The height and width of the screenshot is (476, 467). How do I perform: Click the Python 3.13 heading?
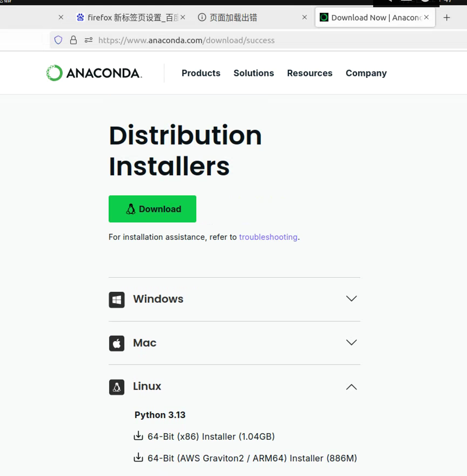(160, 415)
